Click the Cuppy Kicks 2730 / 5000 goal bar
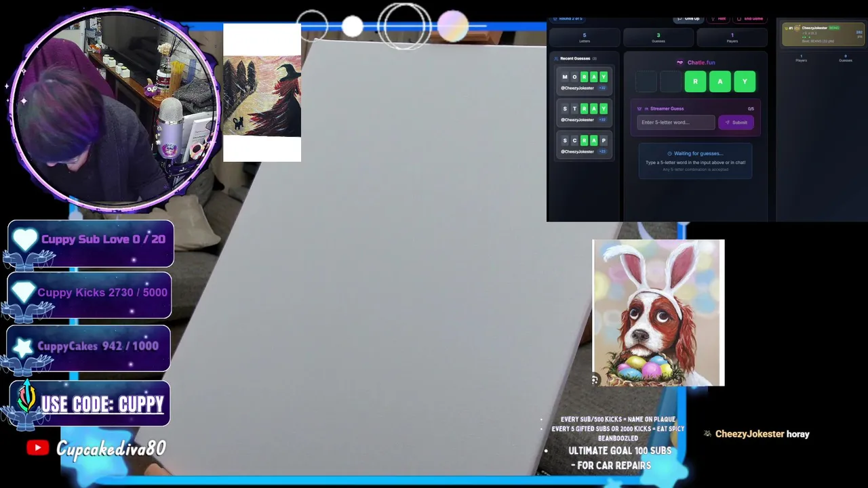 pos(90,295)
